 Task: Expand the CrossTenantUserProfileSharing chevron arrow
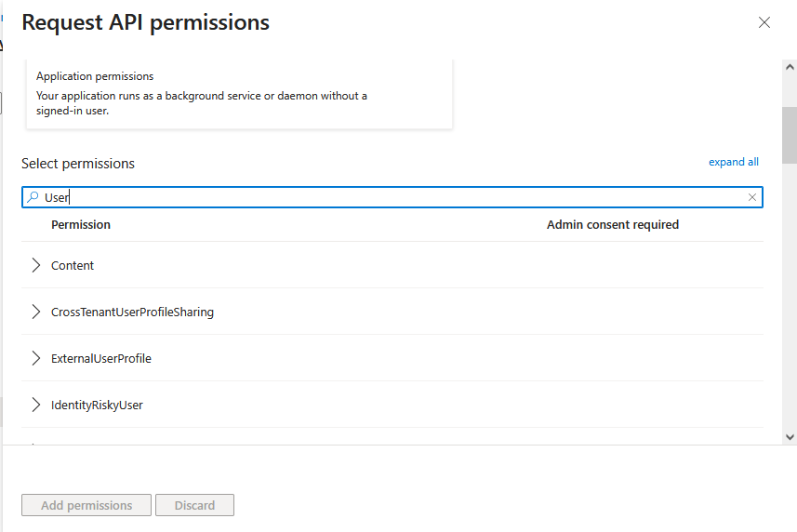tap(36, 312)
